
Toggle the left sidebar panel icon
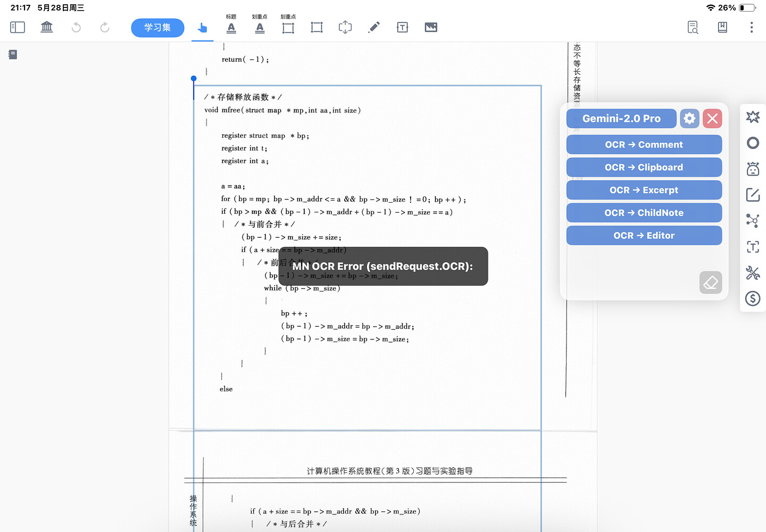click(x=18, y=27)
